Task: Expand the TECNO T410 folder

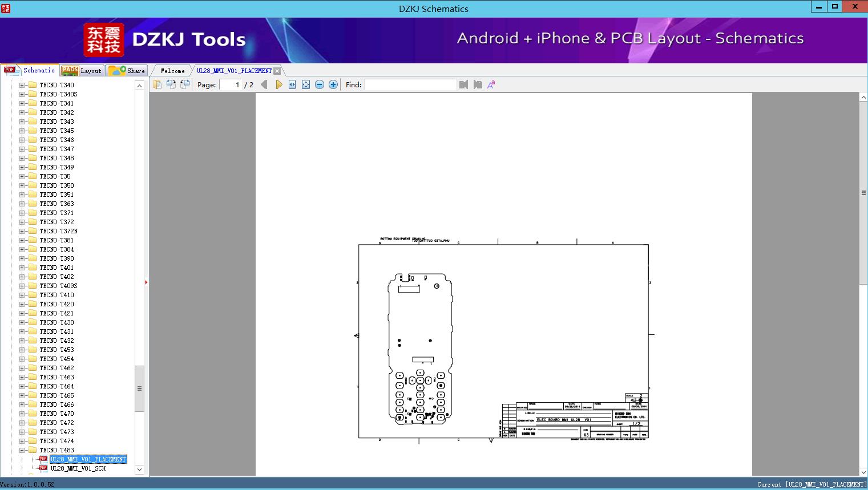Action: (x=22, y=295)
